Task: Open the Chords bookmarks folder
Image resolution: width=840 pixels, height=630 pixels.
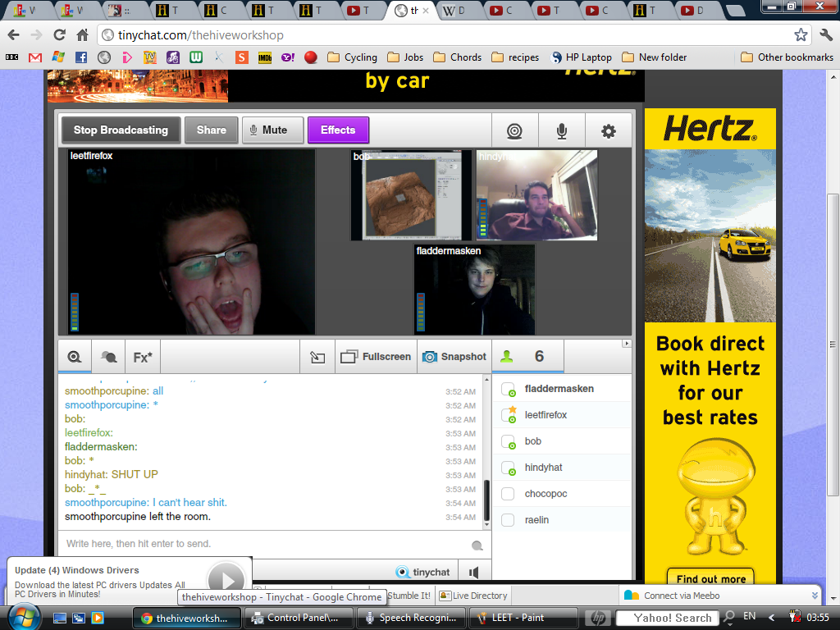Action: 458,57
